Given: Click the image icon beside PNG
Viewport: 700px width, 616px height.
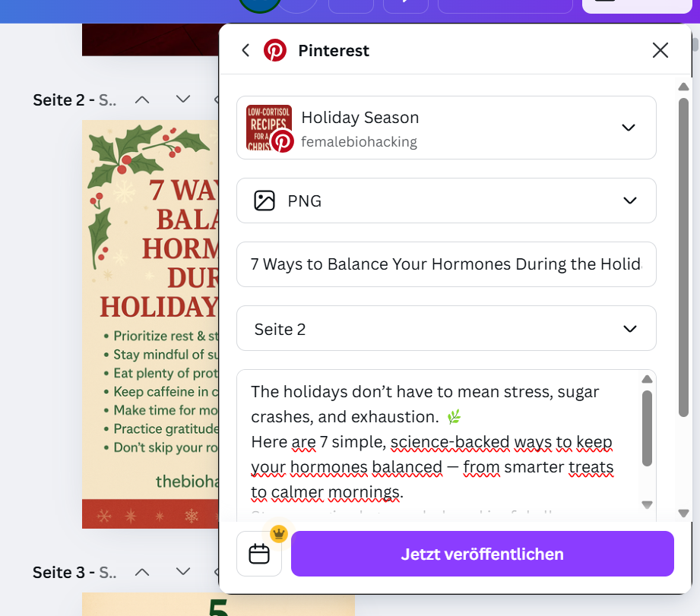Looking at the screenshot, I should click(x=264, y=201).
